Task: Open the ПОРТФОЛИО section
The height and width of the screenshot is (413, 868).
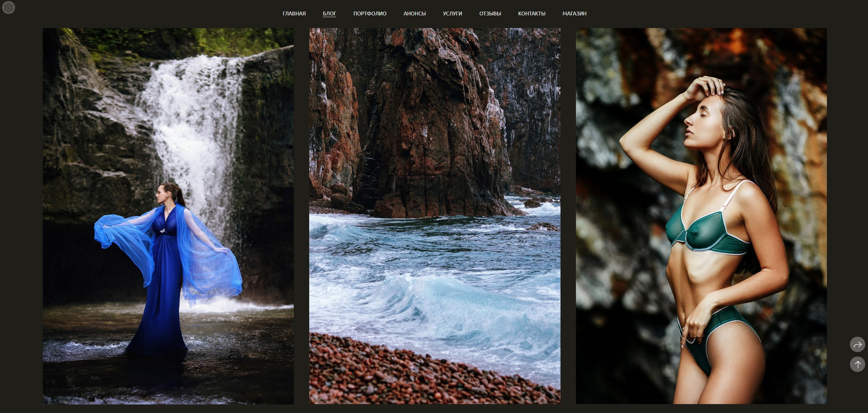Action: 370,14
